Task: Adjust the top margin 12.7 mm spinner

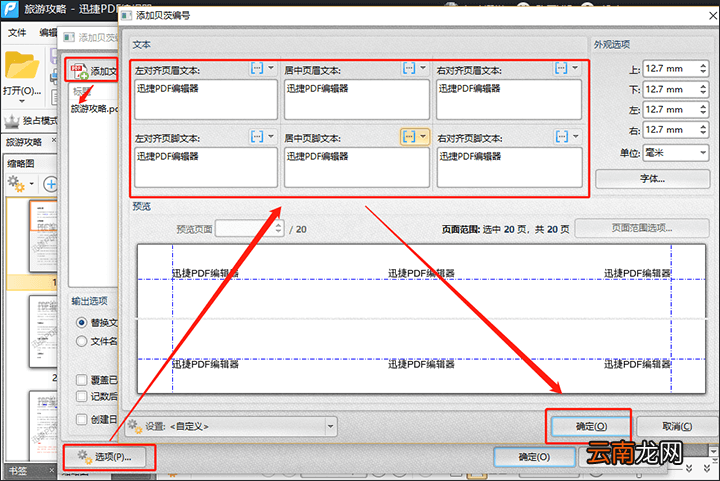Action: point(703,68)
